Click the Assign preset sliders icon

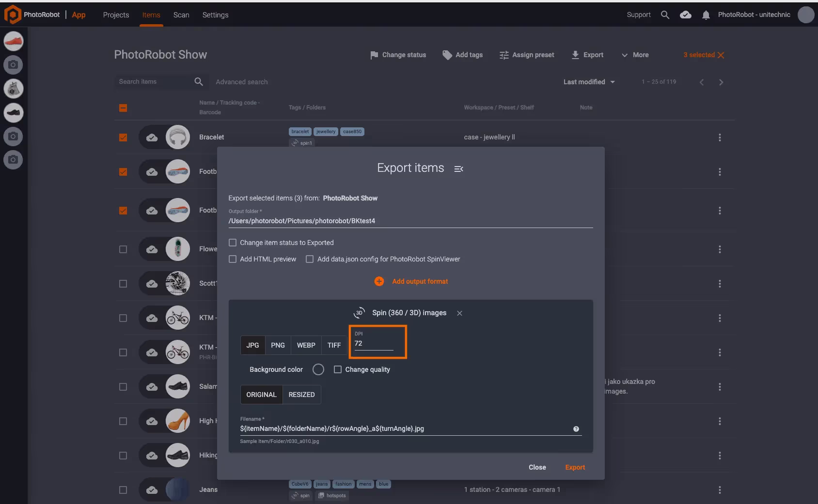[504, 55]
